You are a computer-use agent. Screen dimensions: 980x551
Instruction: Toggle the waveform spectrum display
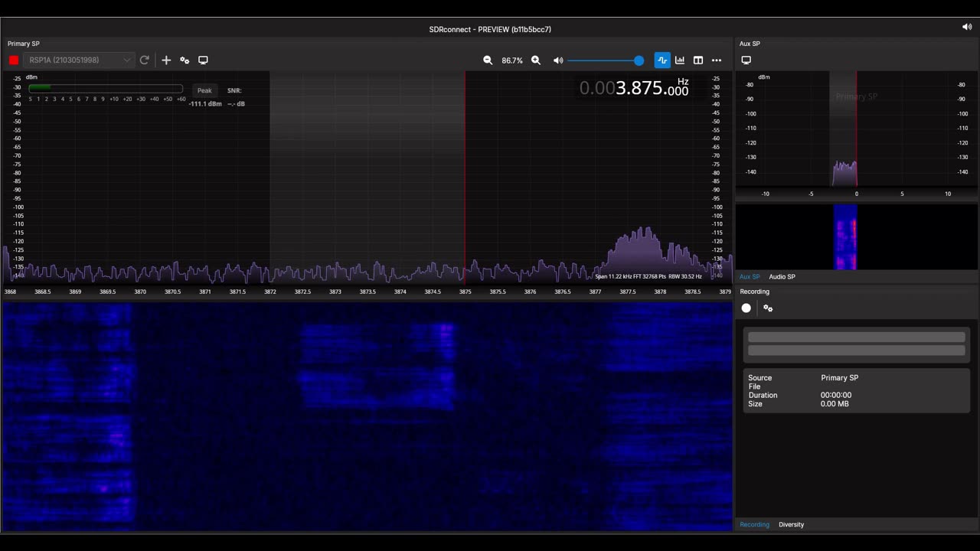coord(662,60)
